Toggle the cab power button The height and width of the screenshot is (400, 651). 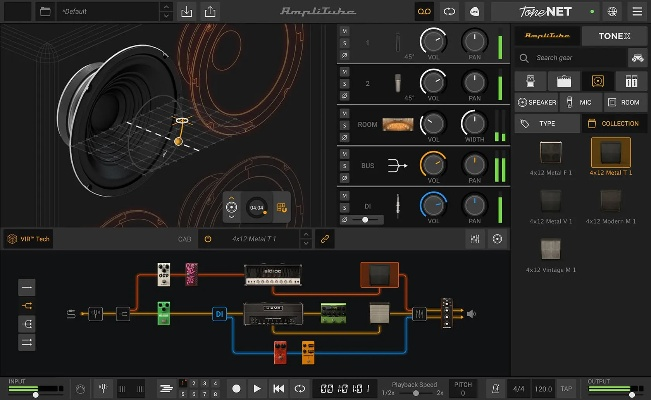[207, 239]
